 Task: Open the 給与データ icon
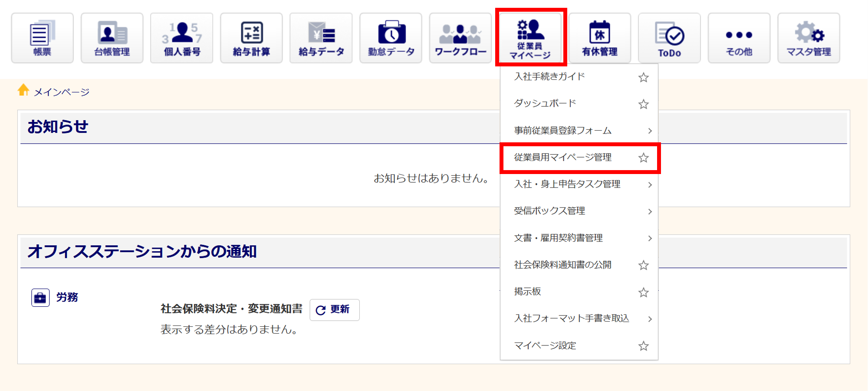pyautogui.click(x=321, y=38)
